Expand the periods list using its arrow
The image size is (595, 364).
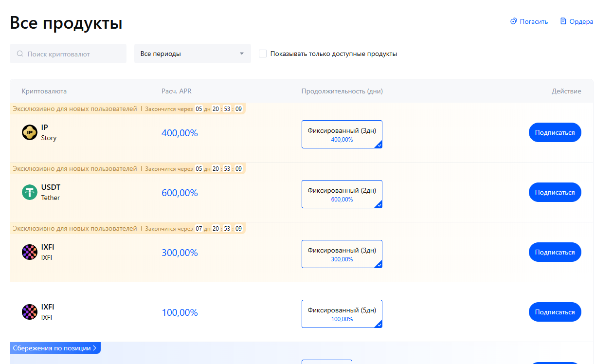pyautogui.click(x=242, y=54)
